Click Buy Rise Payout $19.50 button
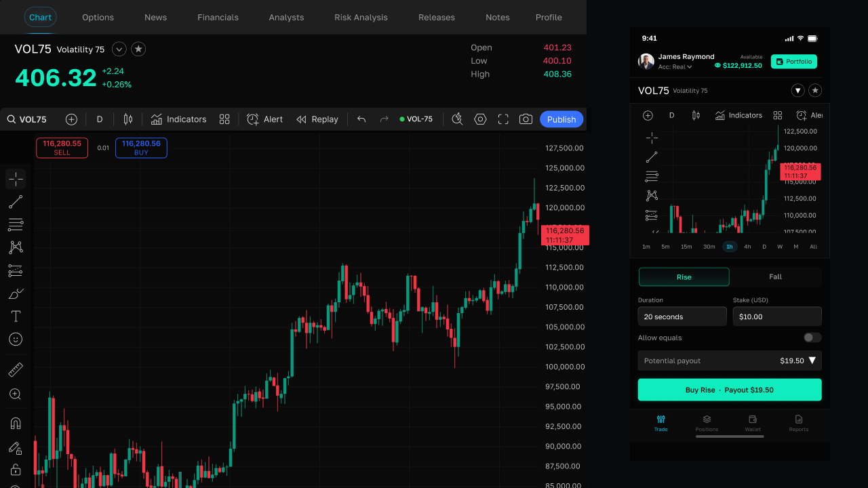Image resolution: width=868 pixels, height=488 pixels. tap(730, 390)
